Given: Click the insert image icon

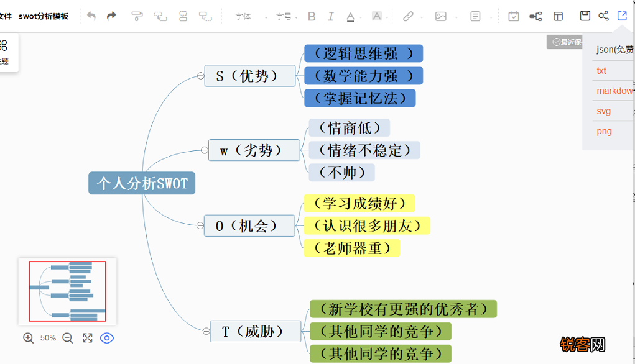Looking at the screenshot, I should (440, 16).
